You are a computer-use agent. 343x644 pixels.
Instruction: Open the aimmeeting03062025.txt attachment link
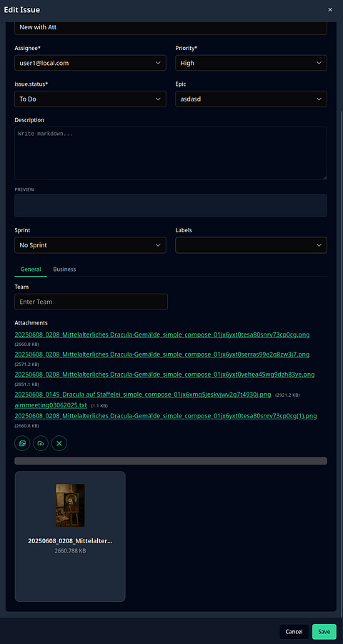[x=51, y=405]
